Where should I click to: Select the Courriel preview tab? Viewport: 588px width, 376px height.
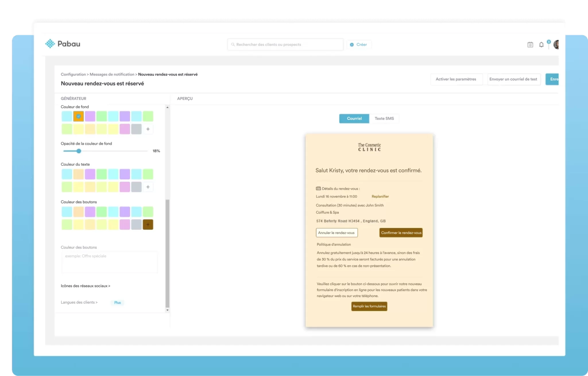pos(354,119)
